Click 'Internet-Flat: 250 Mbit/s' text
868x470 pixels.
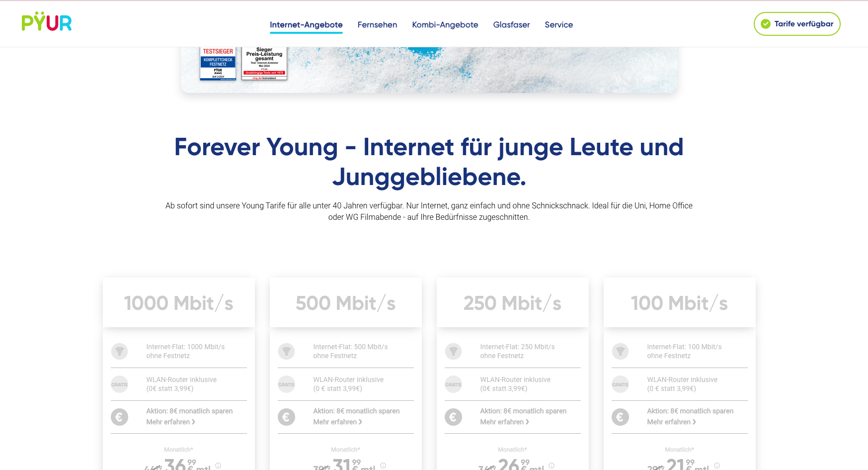(x=517, y=347)
